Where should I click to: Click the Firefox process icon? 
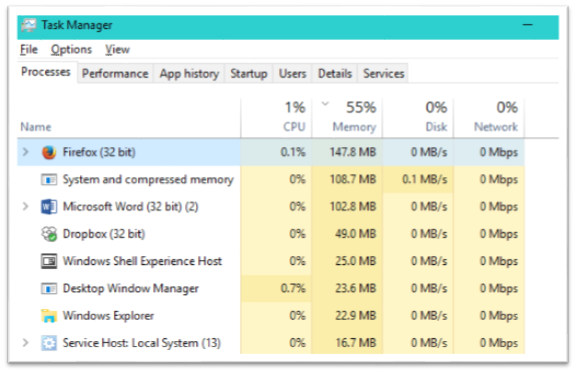(49, 152)
